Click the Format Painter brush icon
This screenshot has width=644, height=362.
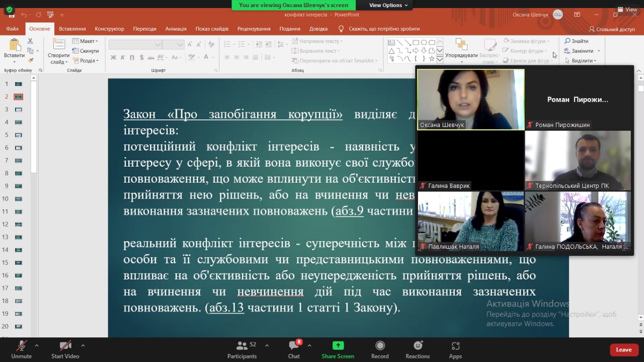[x=30, y=60]
